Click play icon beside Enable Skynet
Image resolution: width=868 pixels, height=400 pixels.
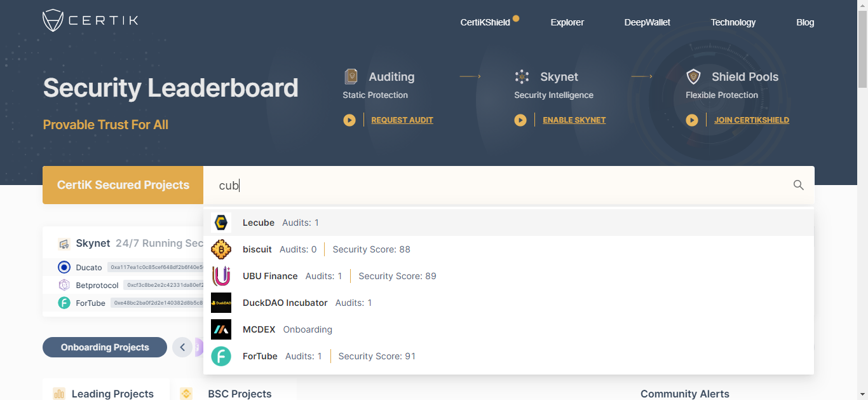click(x=520, y=120)
